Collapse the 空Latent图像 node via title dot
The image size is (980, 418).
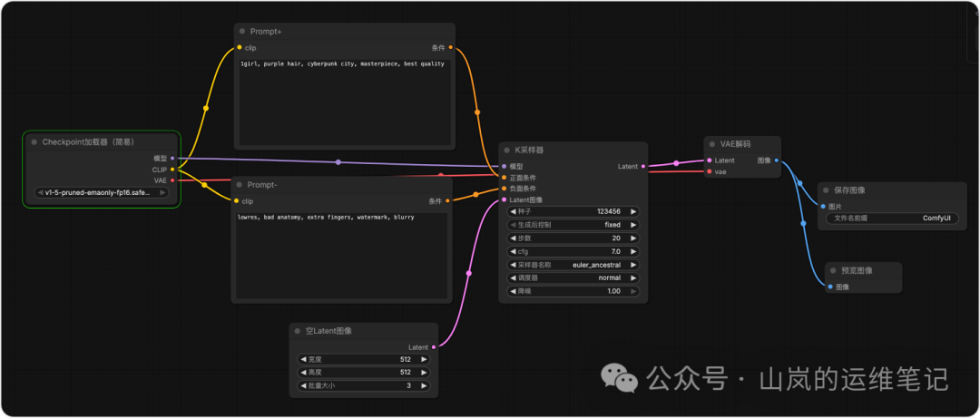click(x=297, y=331)
